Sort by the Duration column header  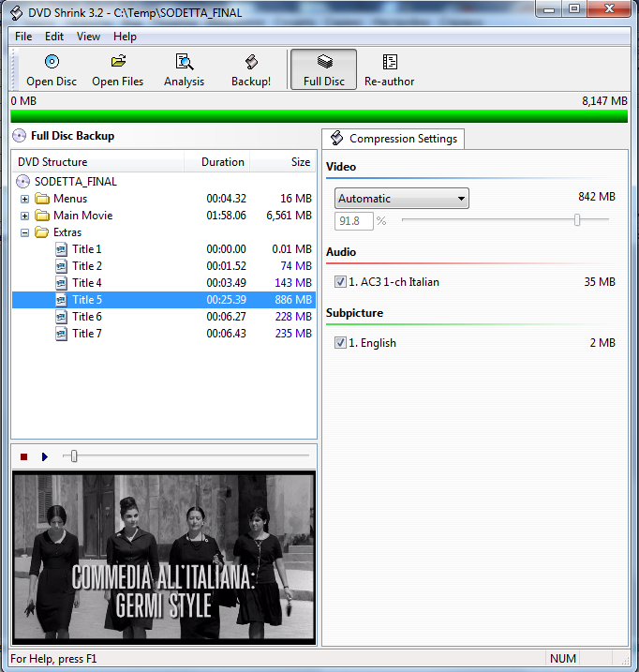(x=216, y=162)
